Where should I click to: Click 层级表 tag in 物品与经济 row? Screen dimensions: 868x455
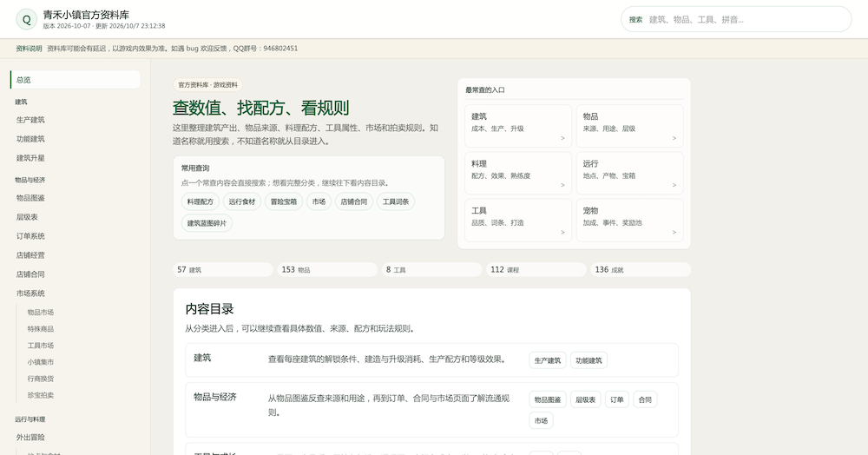pyautogui.click(x=586, y=399)
